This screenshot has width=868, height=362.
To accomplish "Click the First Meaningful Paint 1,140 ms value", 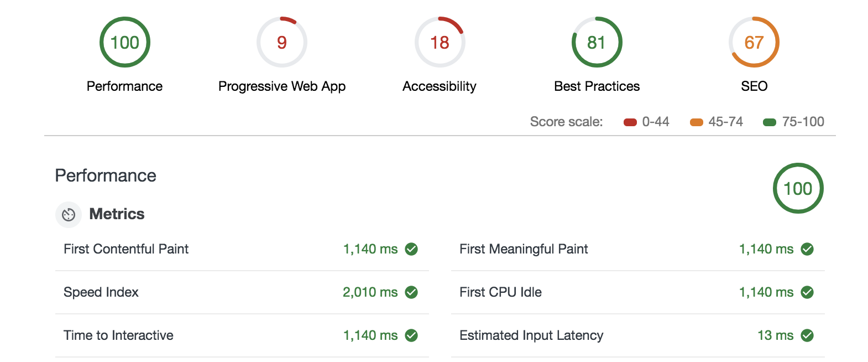I will [x=766, y=249].
